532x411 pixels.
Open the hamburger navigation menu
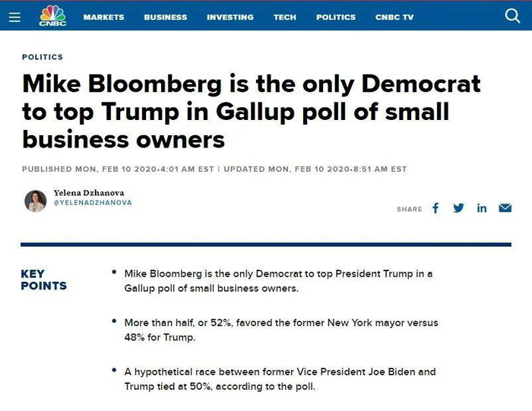coord(14,17)
